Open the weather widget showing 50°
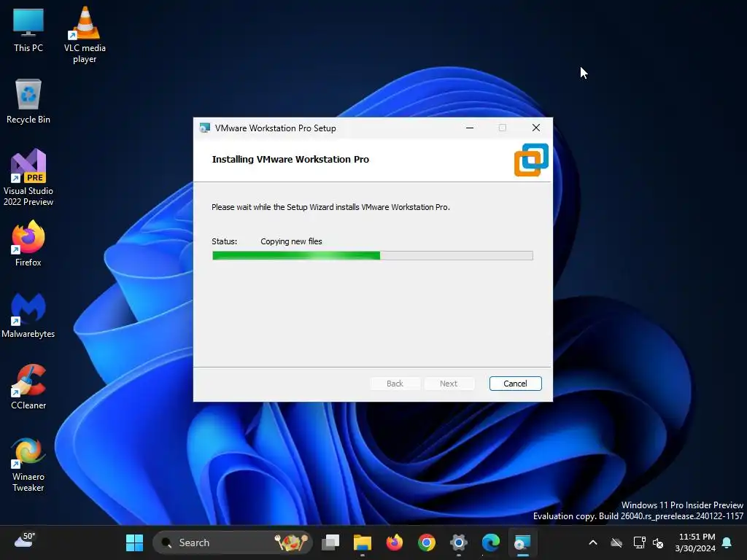747x560 pixels. tap(25, 540)
